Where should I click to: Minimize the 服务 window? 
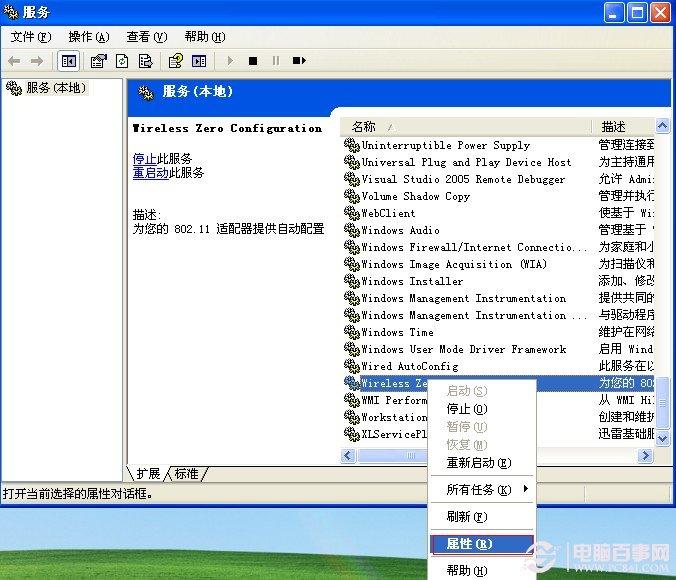pos(613,13)
